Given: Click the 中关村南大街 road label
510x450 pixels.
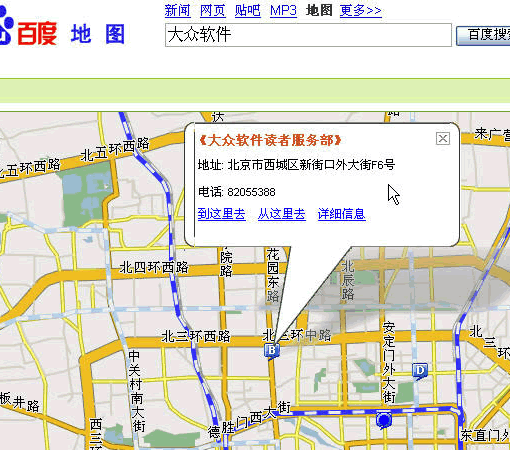Looking at the screenshot, I should 136,392.
